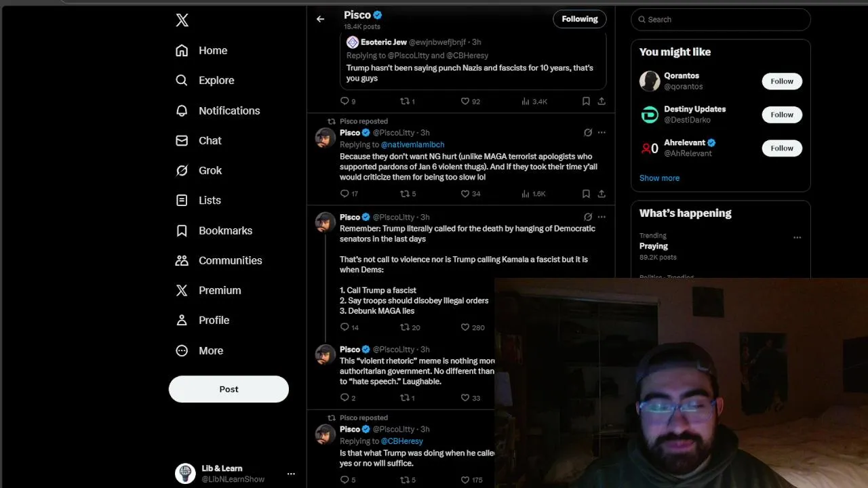The height and width of the screenshot is (488, 868).
Task: Toggle the Following button for Pisco
Action: [x=580, y=19]
